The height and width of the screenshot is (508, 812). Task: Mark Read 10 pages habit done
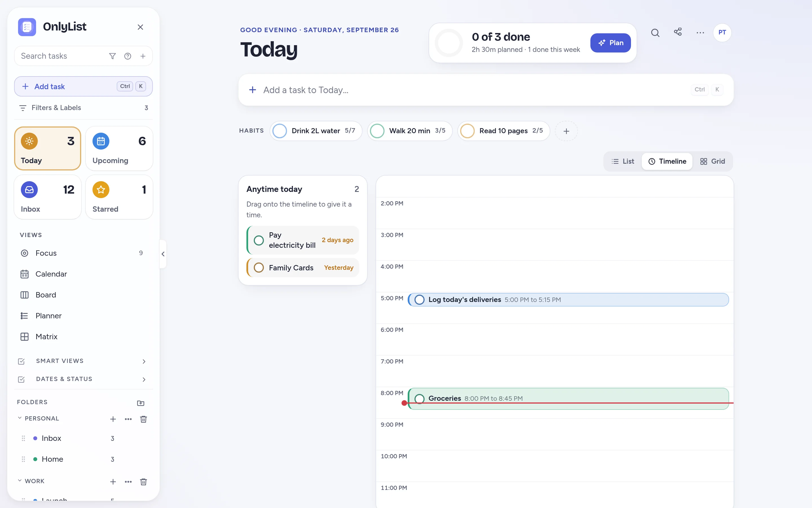(x=467, y=131)
